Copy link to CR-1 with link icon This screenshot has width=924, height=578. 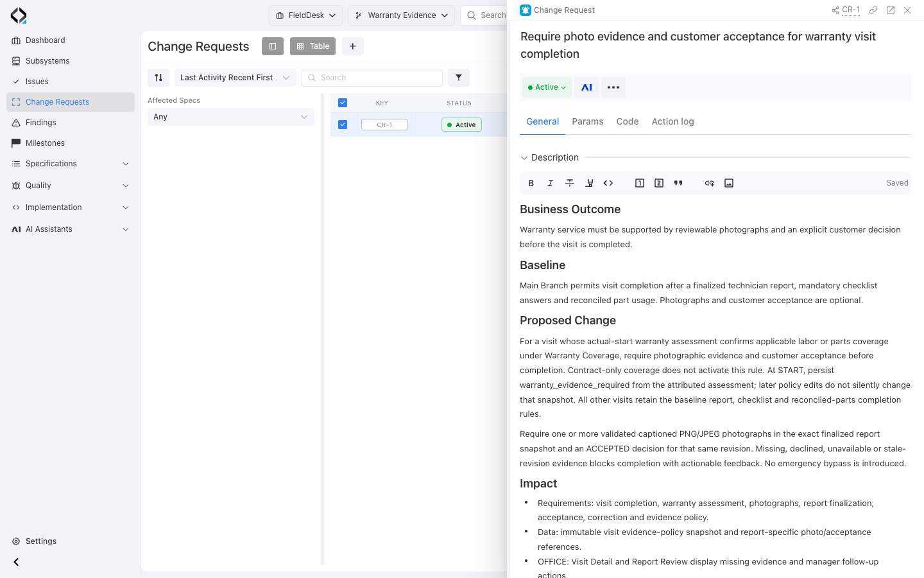[x=873, y=10]
